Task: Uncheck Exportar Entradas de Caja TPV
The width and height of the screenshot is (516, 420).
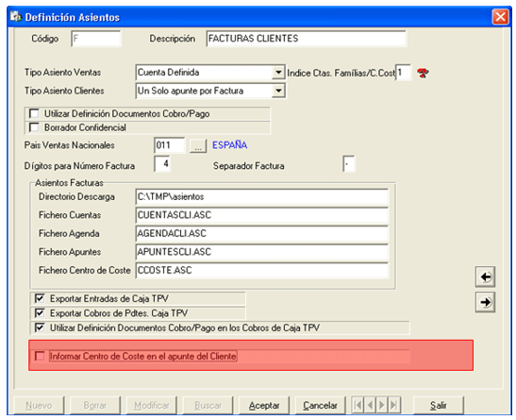Action: 40,298
